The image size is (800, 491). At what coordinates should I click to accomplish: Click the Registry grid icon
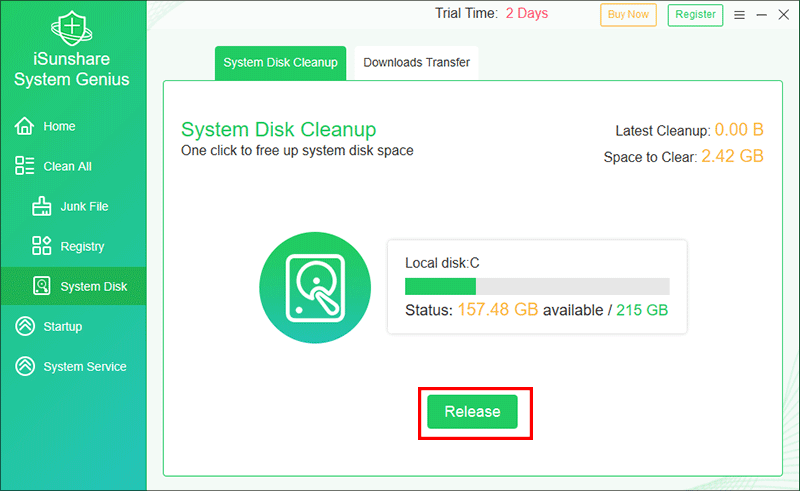coord(42,247)
